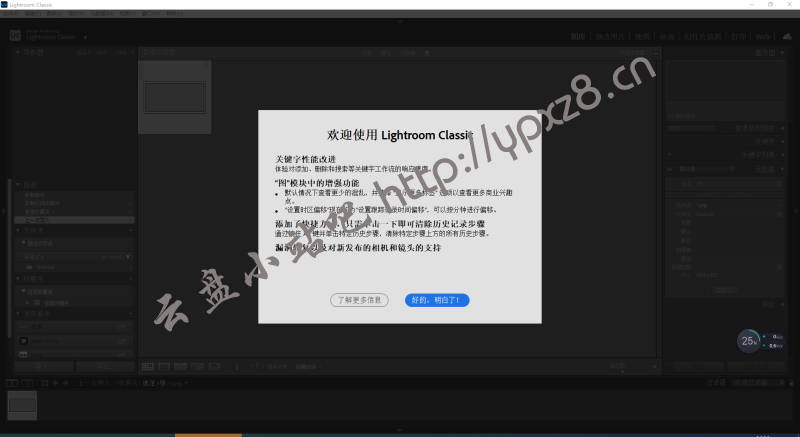Click the 好的,明白了! button in the welcome dialog

coord(437,300)
